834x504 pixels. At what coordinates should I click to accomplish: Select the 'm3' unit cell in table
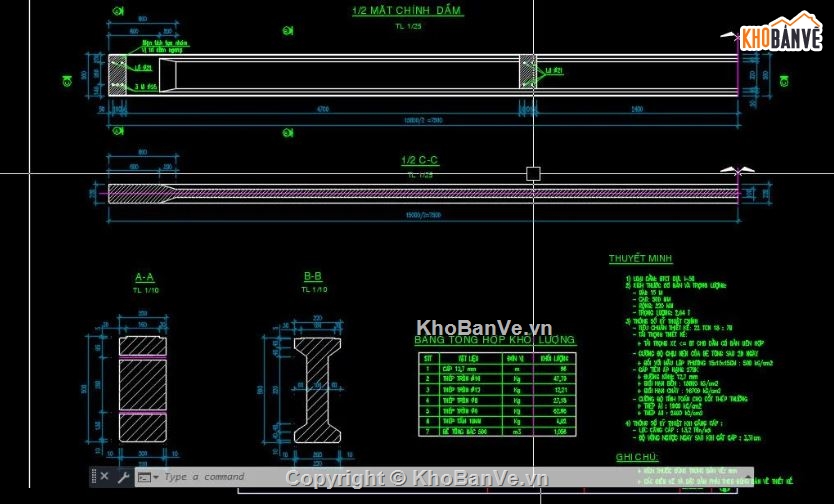pyautogui.click(x=517, y=432)
